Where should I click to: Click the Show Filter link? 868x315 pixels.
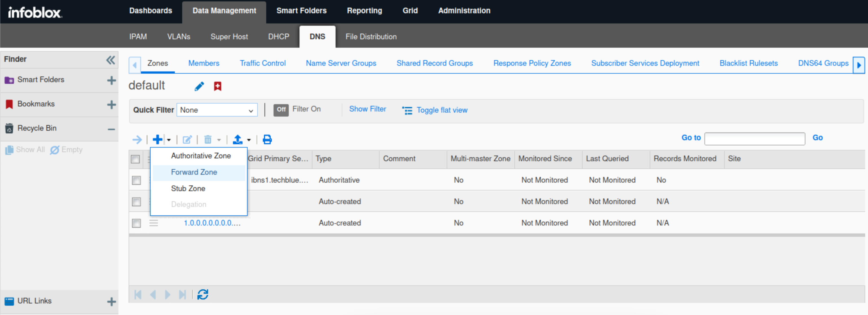[x=367, y=109]
